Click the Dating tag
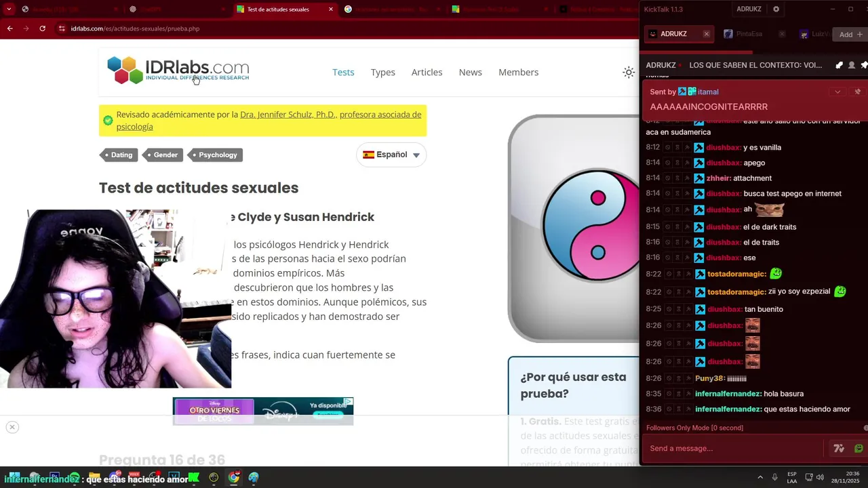868x488 pixels. coord(119,155)
